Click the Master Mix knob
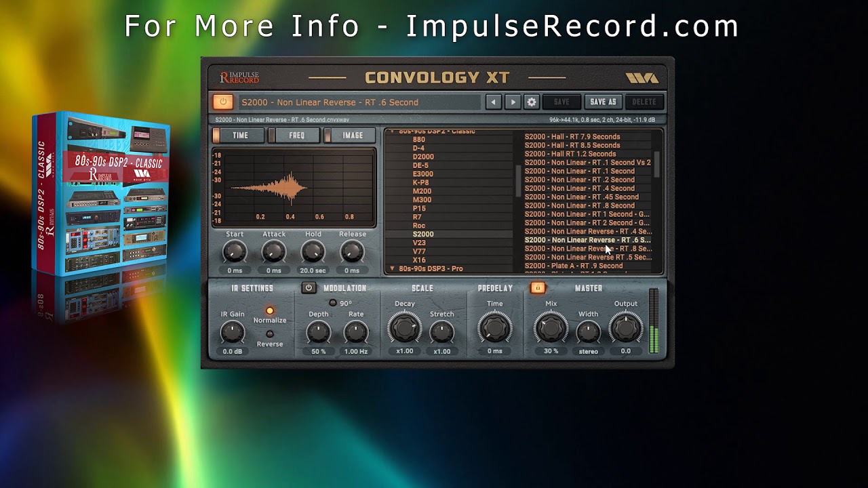868x488 pixels. point(551,328)
